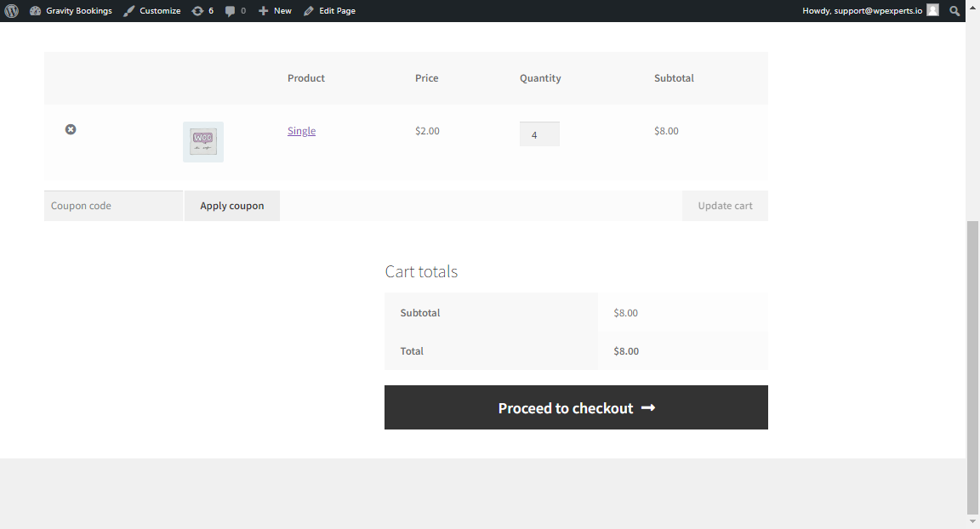Click the Apply coupon button
The width and height of the screenshot is (980, 529).
pyautogui.click(x=232, y=206)
